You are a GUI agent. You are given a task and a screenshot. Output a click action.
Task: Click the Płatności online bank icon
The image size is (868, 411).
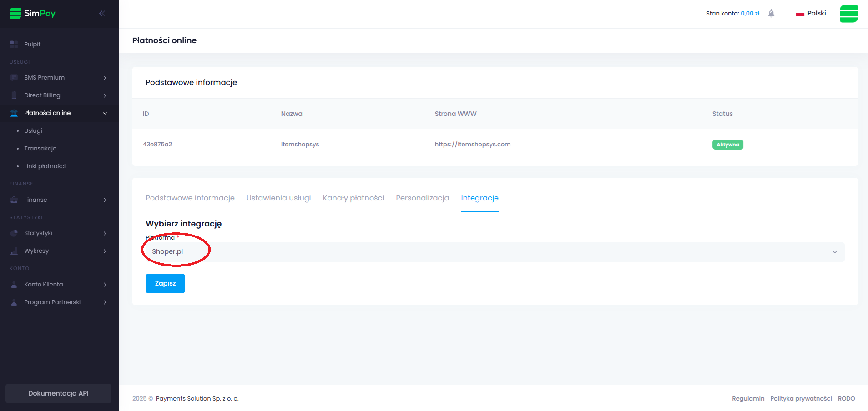14,113
